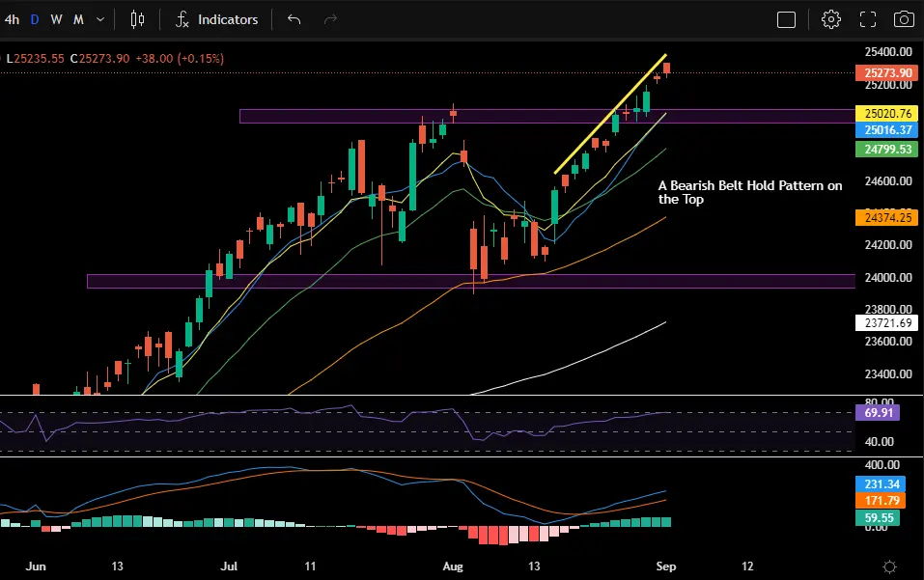The width and height of the screenshot is (924, 580).
Task: Take a chart snapshot with camera icon
Action: [x=904, y=19]
